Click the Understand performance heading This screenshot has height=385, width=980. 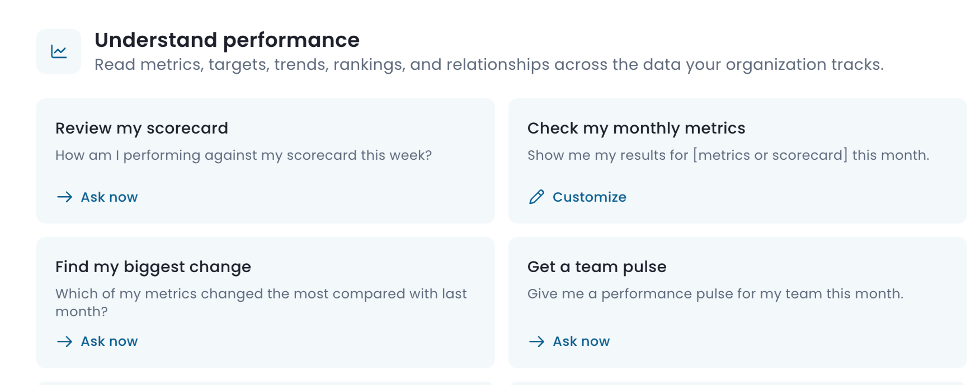[x=227, y=40]
